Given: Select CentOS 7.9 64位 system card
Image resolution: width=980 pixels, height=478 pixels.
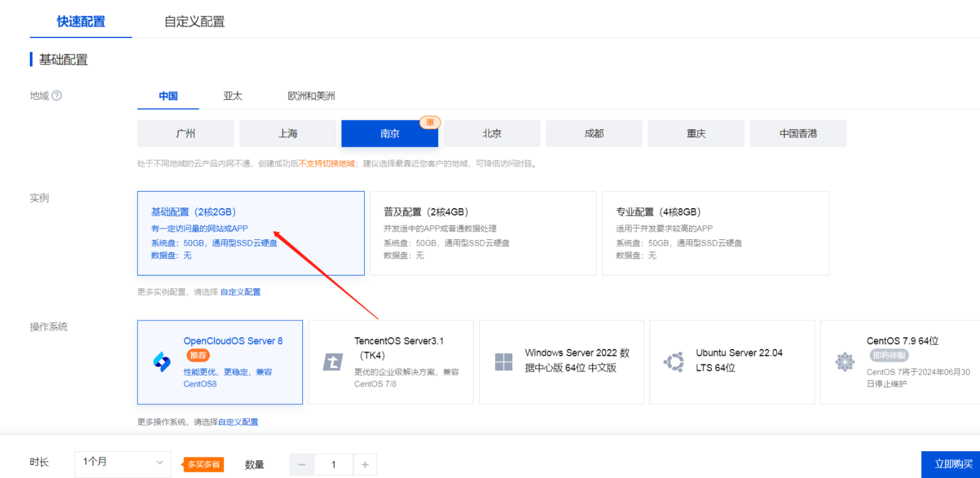Looking at the screenshot, I should pos(900,362).
